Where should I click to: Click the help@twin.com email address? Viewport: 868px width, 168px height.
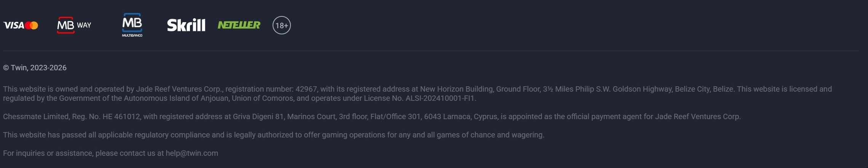point(192,153)
